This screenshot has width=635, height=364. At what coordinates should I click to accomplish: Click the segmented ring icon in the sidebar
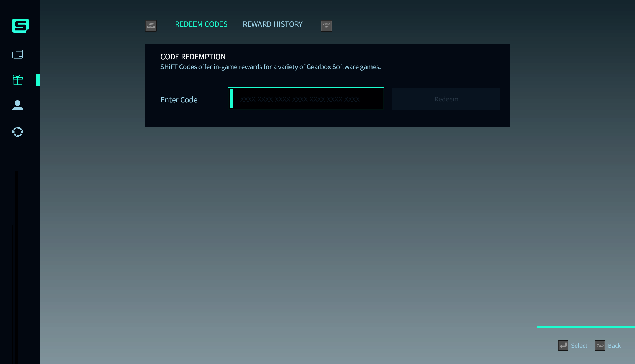(x=18, y=132)
